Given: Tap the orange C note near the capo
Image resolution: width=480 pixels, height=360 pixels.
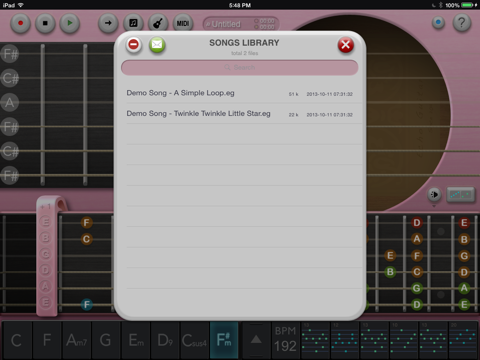Looking at the screenshot, I should pyautogui.click(x=86, y=239).
